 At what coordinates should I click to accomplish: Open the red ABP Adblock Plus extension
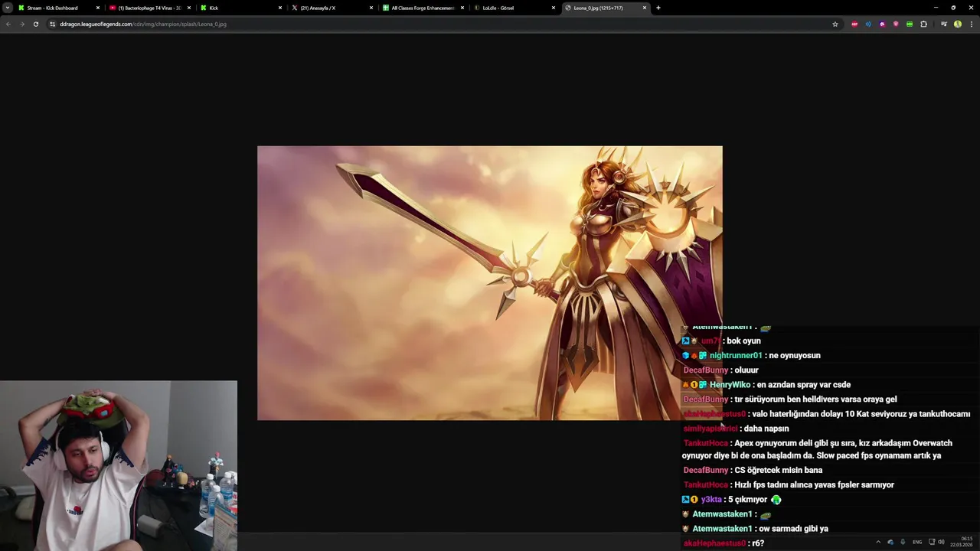(854, 24)
